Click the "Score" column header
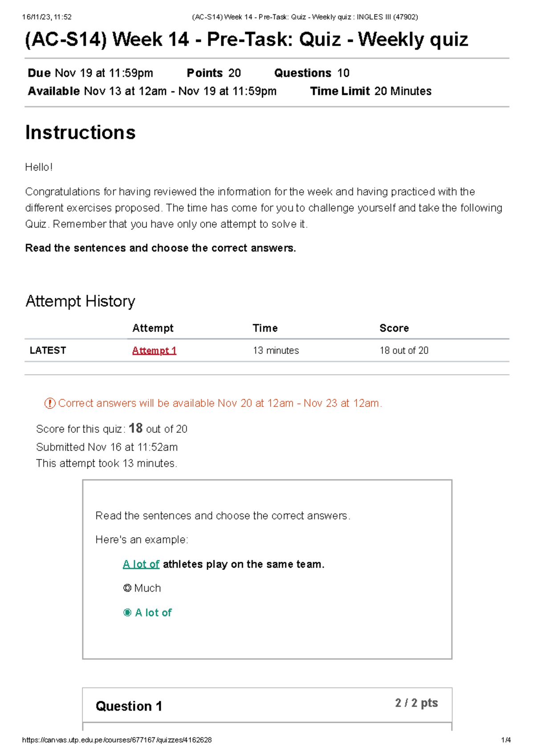The width and height of the screenshot is (534, 756). [394, 328]
